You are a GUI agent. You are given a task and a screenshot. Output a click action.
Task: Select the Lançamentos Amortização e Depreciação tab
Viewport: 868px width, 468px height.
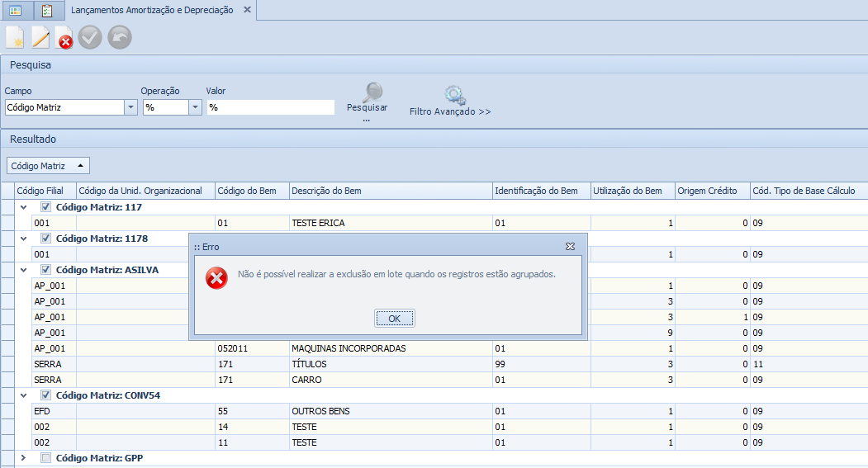tap(152, 11)
